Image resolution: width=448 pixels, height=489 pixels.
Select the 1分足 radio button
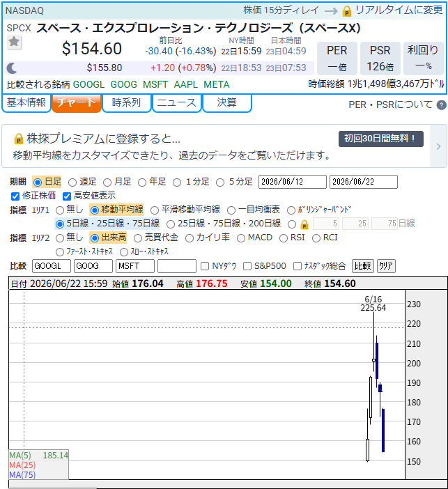(177, 182)
